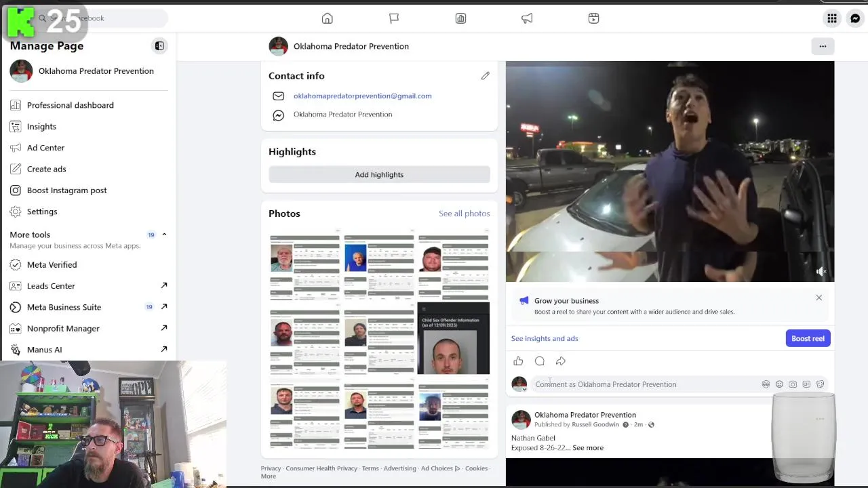Open the Consumer Health Privacy footer link
The height and width of the screenshot is (488, 868).
click(321, 468)
